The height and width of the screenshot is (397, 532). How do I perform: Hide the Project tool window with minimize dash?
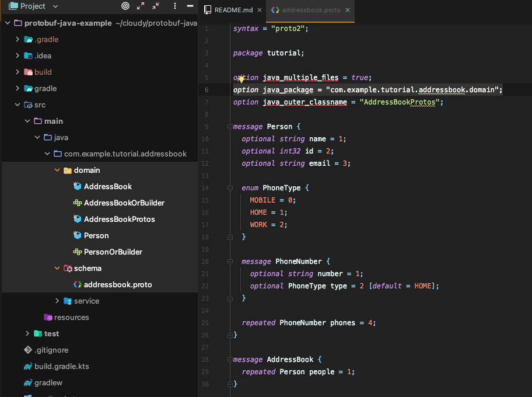190,6
